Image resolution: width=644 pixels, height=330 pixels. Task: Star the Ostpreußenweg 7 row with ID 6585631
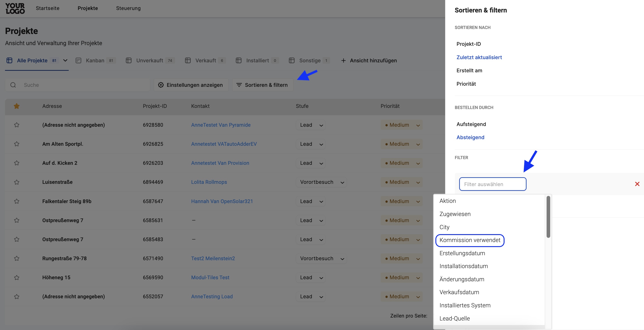(x=17, y=220)
